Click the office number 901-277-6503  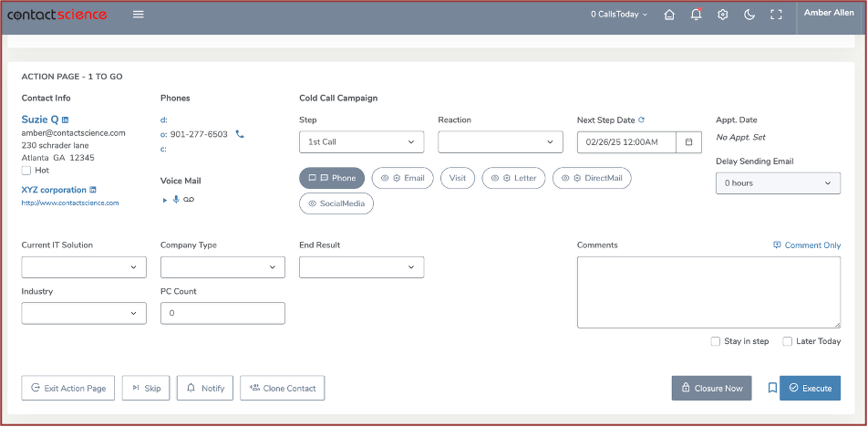coord(199,135)
